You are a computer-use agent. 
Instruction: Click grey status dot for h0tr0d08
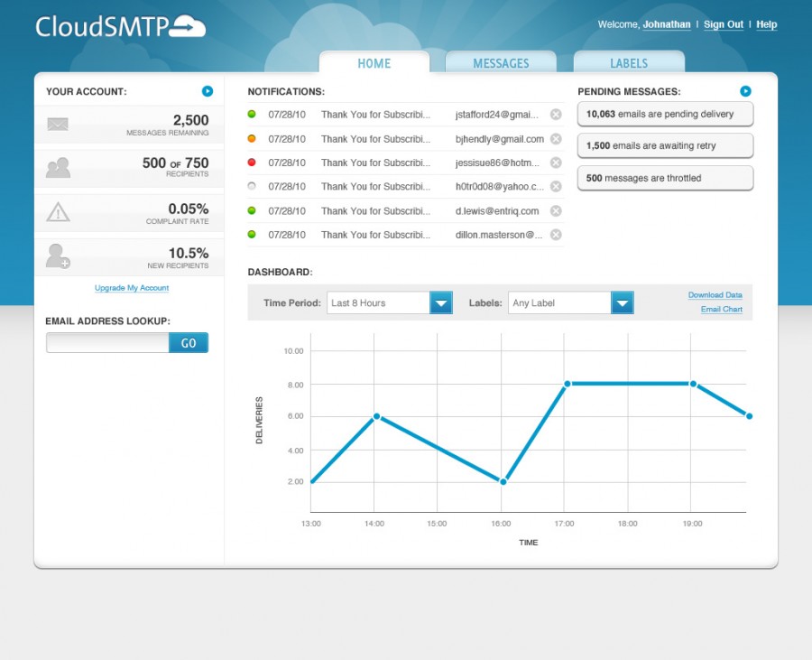[252, 186]
